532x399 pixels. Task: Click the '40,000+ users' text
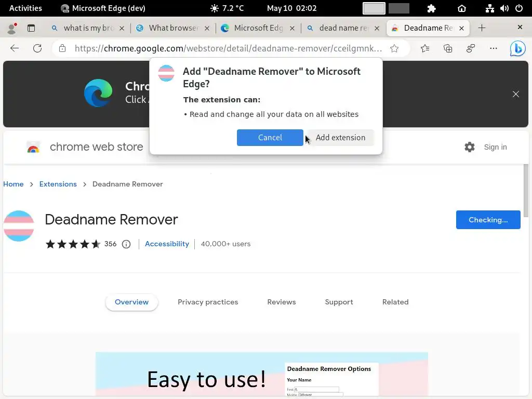225,244
